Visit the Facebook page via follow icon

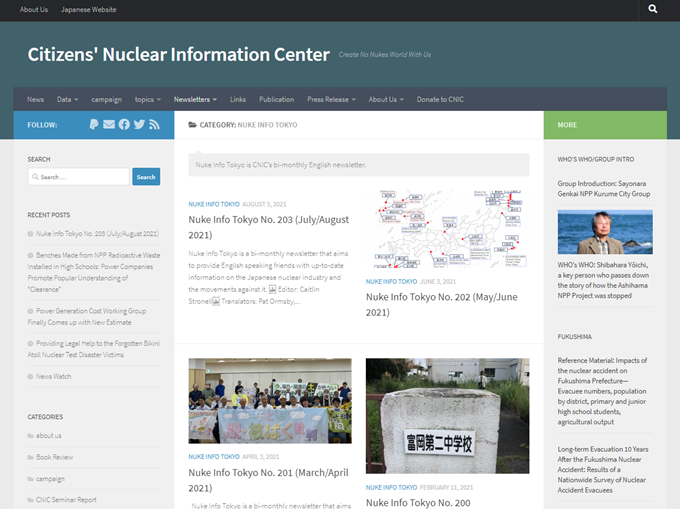coord(124,125)
